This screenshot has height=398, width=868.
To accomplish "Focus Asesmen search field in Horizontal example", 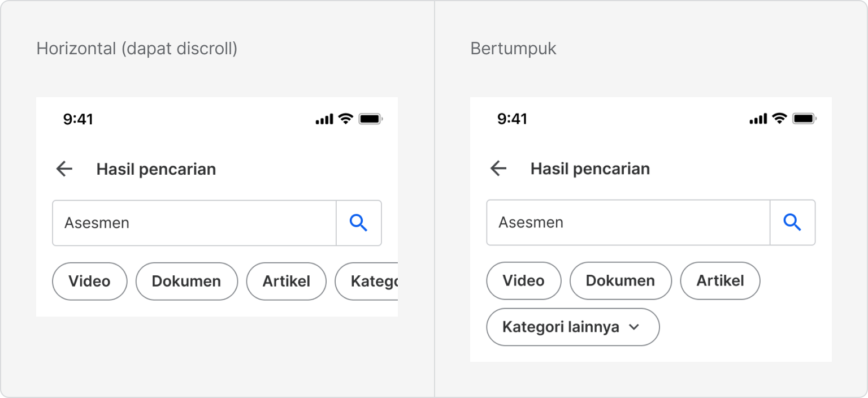I will coord(194,223).
